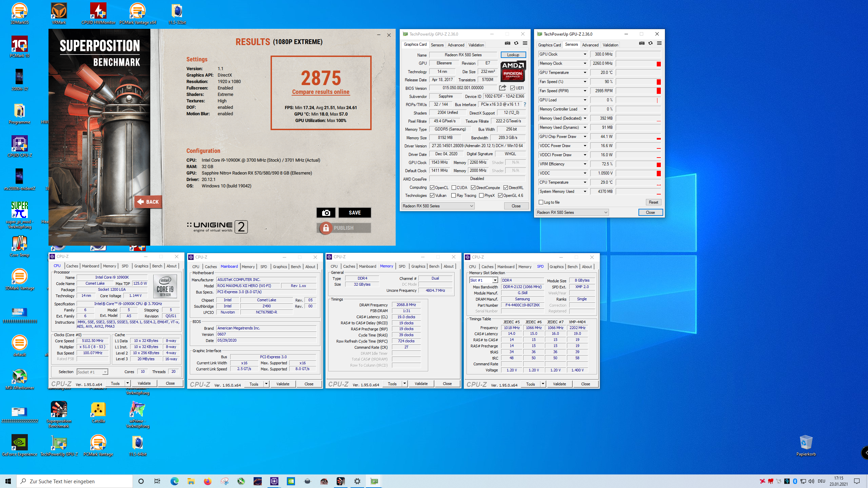Open Papierkorb recycle bin icon
The image size is (868, 488).
click(806, 445)
